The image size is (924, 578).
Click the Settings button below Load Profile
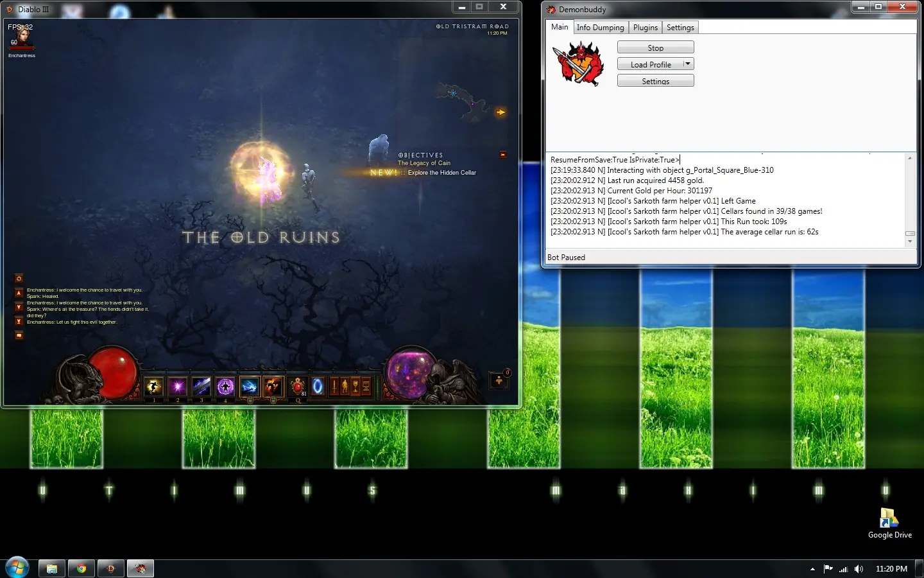click(x=655, y=81)
